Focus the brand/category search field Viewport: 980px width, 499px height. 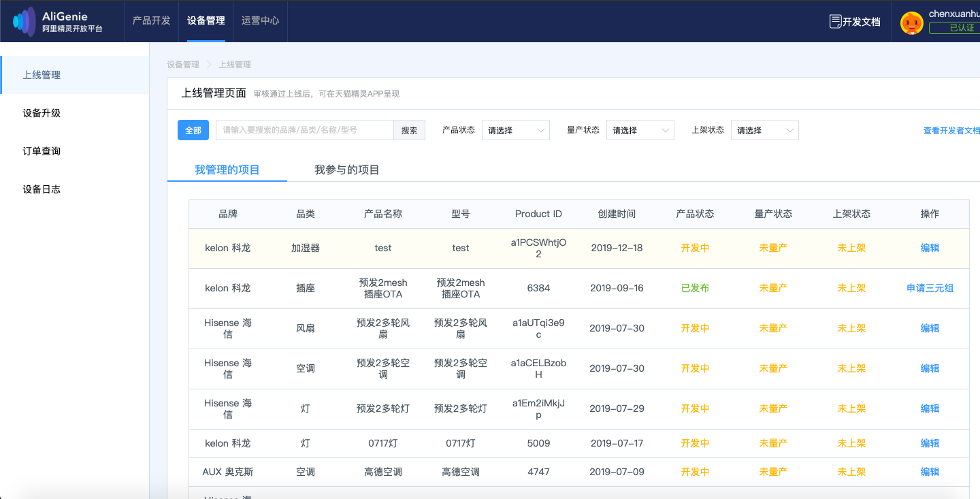click(305, 130)
